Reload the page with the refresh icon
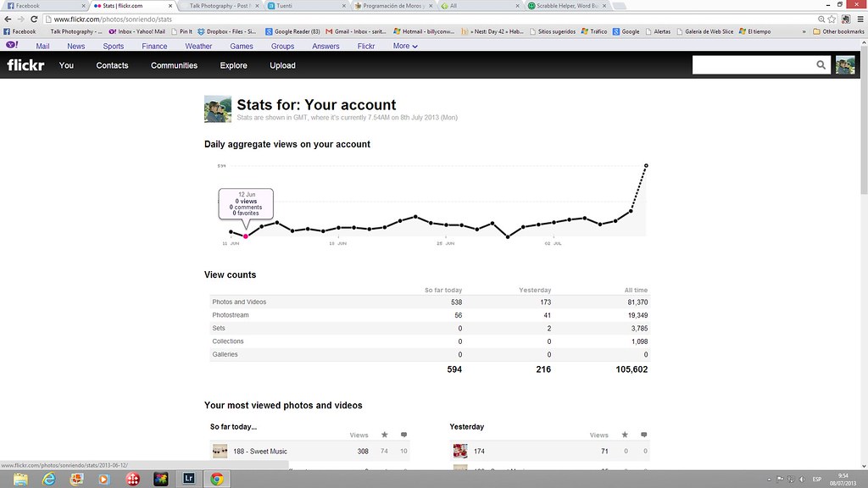 pyautogui.click(x=34, y=19)
